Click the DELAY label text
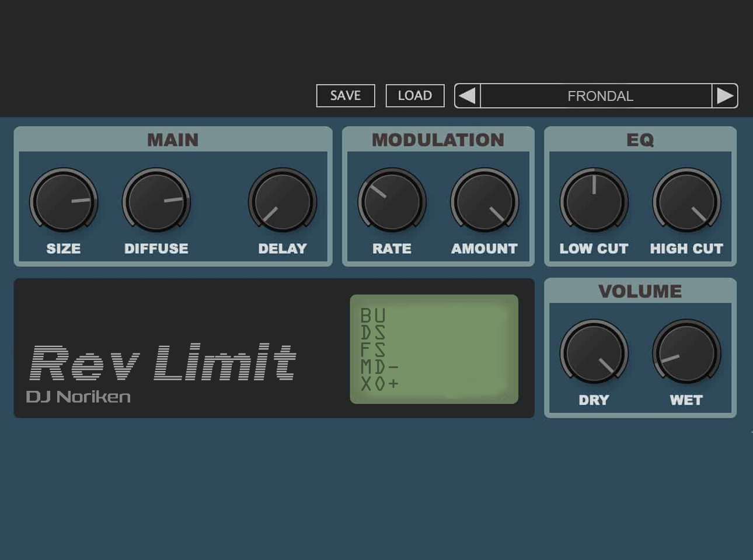 (283, 249)
